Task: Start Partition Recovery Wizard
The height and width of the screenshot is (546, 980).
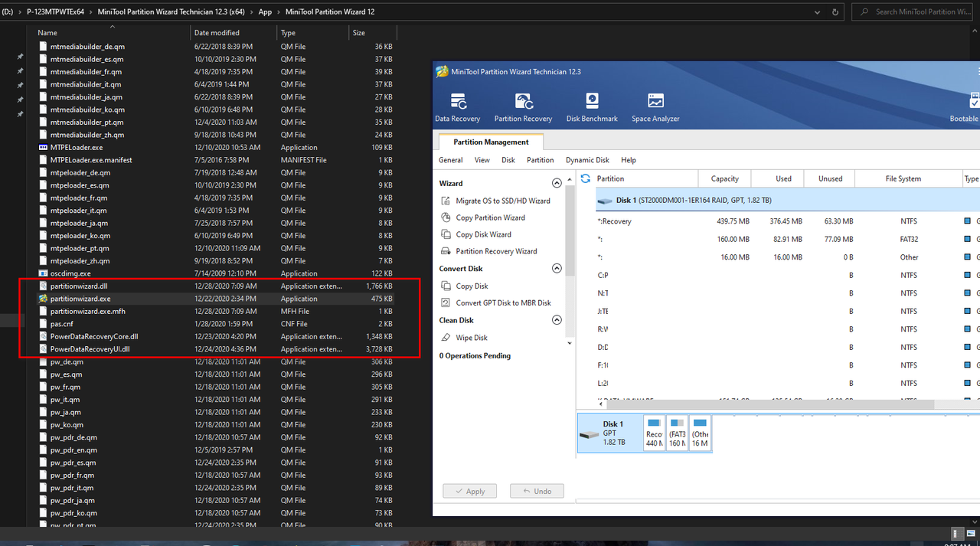Action: (489, 251)
